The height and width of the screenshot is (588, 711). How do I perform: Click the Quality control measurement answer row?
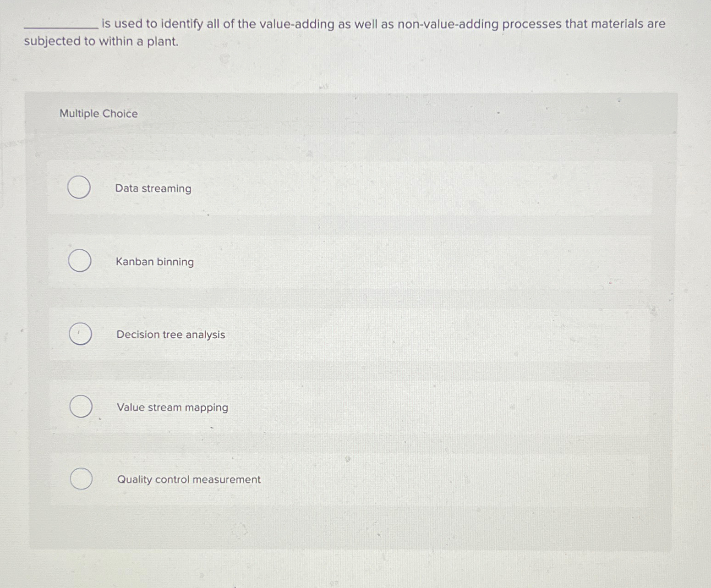[x=348, y=479]
